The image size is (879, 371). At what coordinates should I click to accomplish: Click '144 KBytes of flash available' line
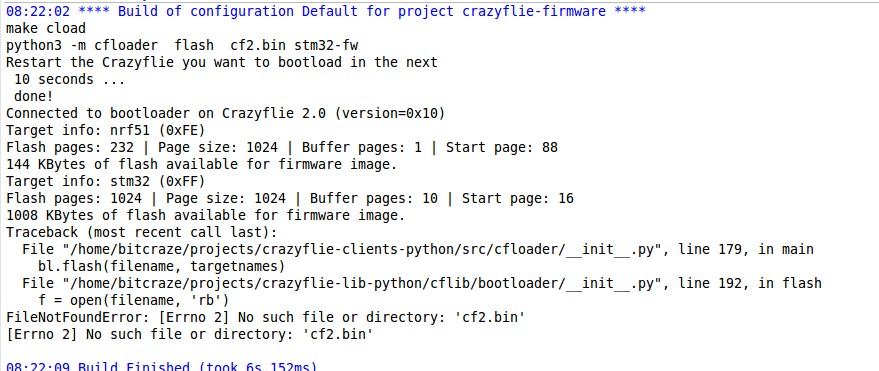click(x=202, y=165)
